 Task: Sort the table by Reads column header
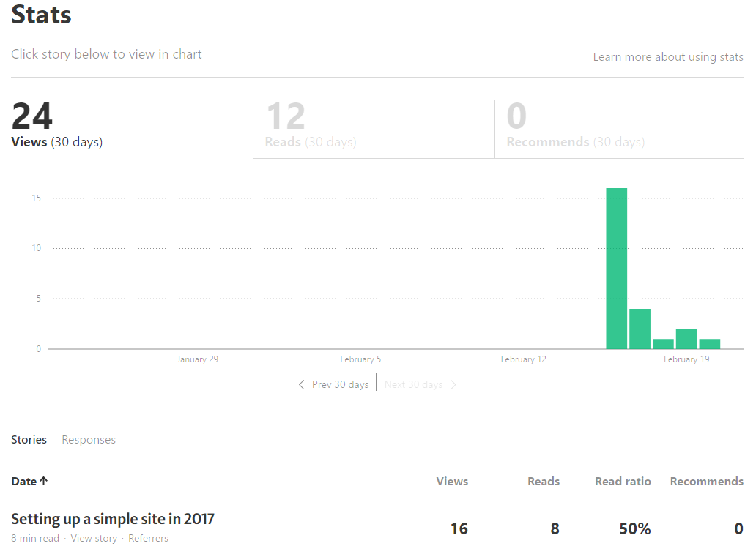pos(543,482)
